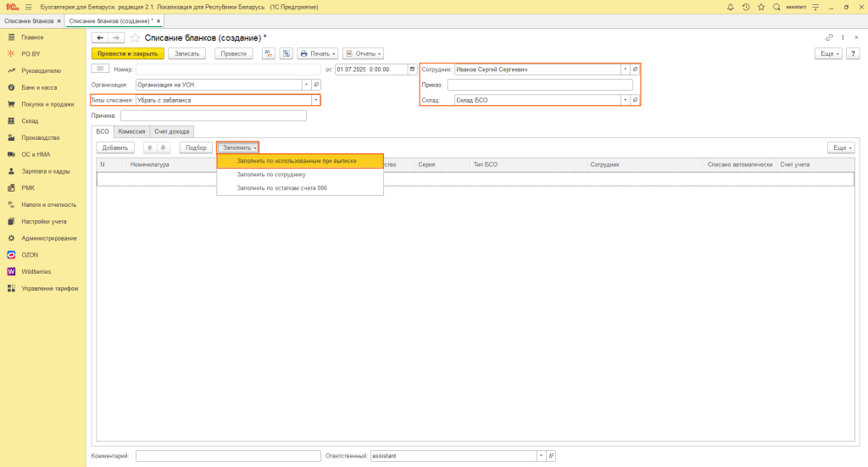Expand Склад dropdown arrow

[625, 100]
